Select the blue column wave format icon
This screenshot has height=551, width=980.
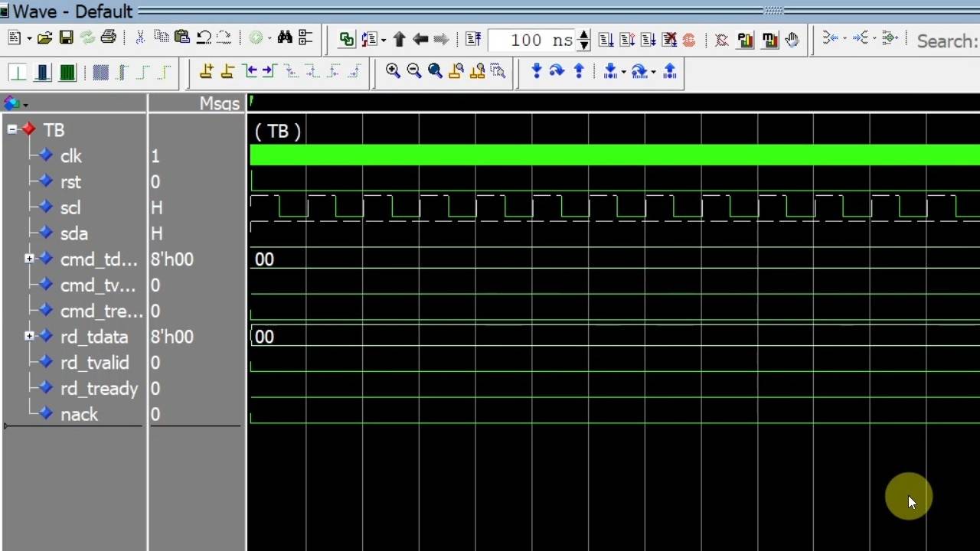[x=42, y=73]
